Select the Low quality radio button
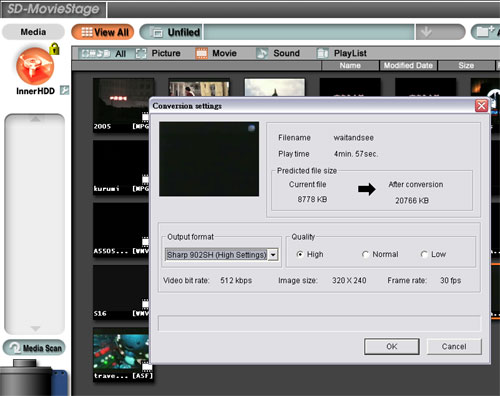This screenshot has height=396, width=500. [424, 254]
